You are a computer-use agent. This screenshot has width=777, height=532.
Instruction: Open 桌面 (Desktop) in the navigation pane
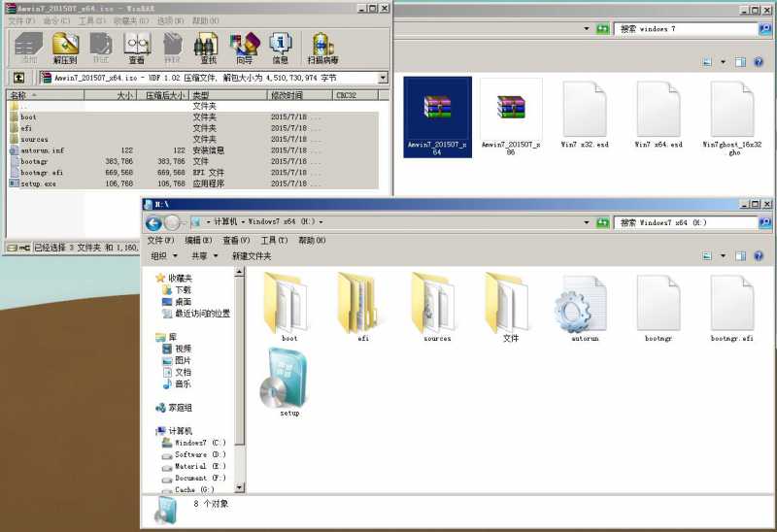(x=177, y=302)
